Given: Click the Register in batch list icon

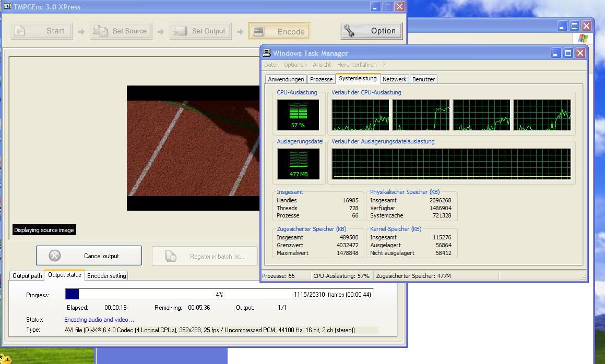Looking at the screenshot, I should [171, 256].
